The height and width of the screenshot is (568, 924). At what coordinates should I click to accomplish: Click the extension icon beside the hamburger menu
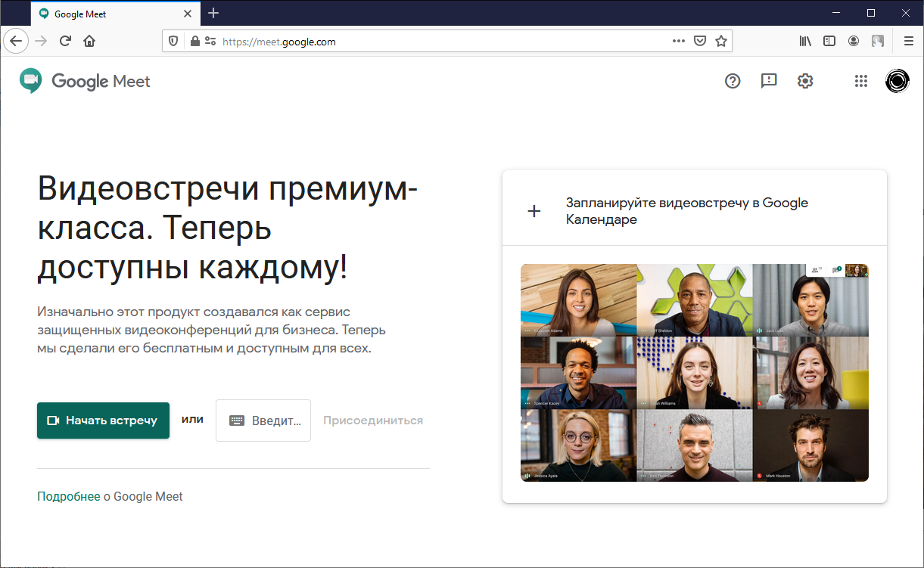click(878, 41)
